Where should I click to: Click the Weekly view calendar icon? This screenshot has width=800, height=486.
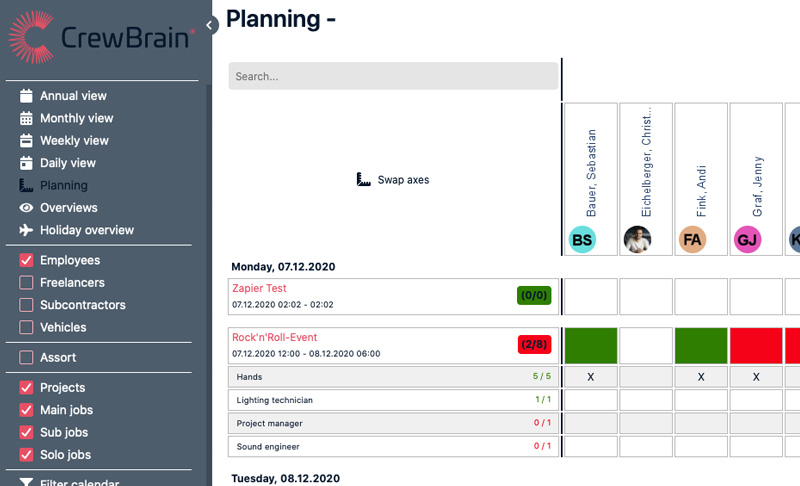(27, 141)
